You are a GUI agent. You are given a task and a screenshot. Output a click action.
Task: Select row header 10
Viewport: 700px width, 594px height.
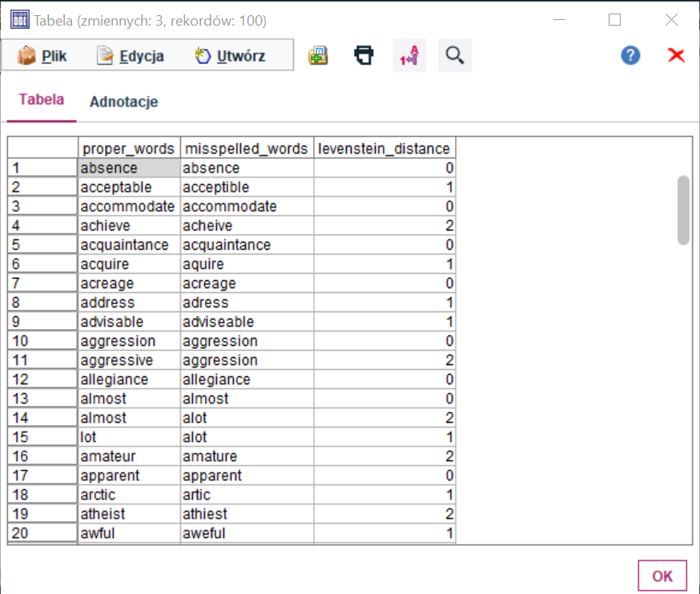point(42,340)
